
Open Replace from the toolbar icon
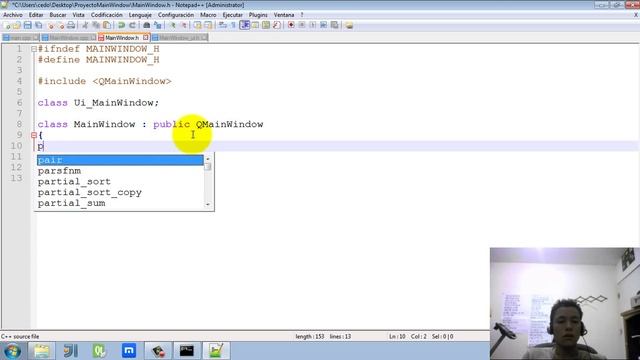[158, 25]
